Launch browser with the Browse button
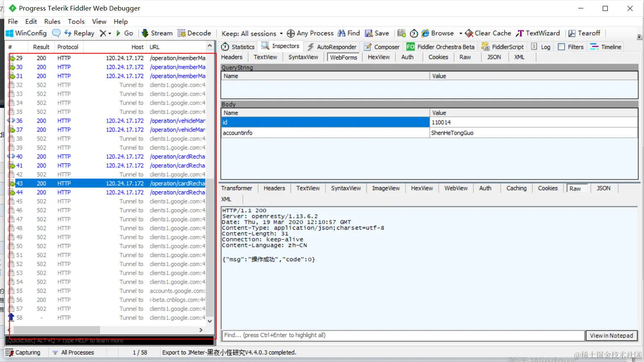This screenshot has width=644, height=362. pyautogui.click(x=438, y=33)
